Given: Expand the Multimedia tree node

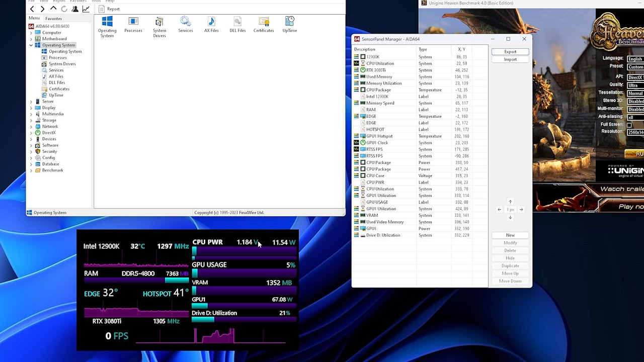Looking at the screenshot, I should [x=31, y=114].
